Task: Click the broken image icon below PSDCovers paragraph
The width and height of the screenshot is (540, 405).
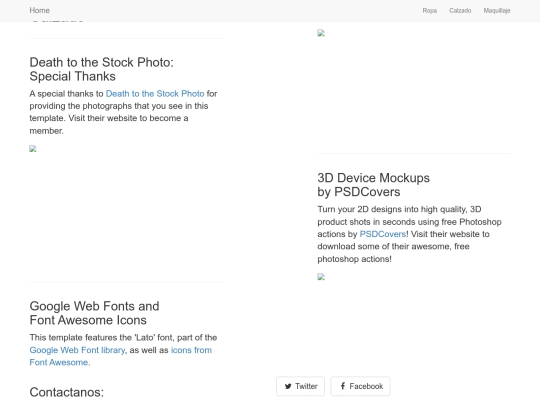Action: tap(321, 277)
